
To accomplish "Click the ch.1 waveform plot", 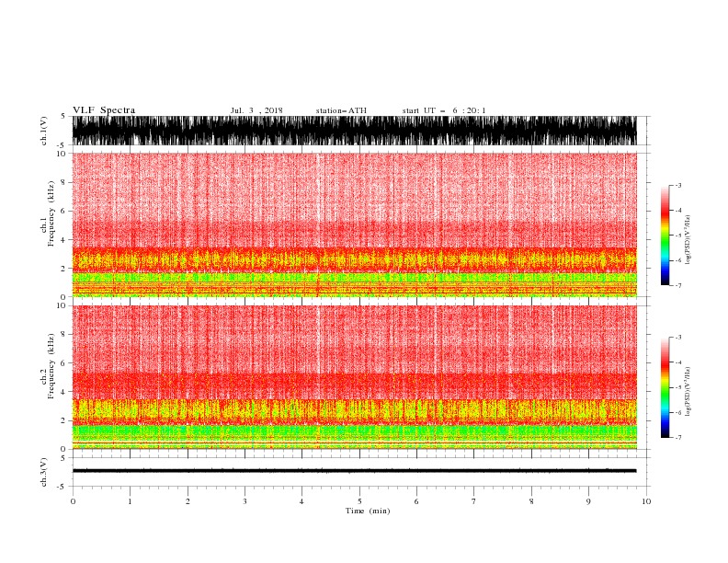I will (x=355, y=131).
